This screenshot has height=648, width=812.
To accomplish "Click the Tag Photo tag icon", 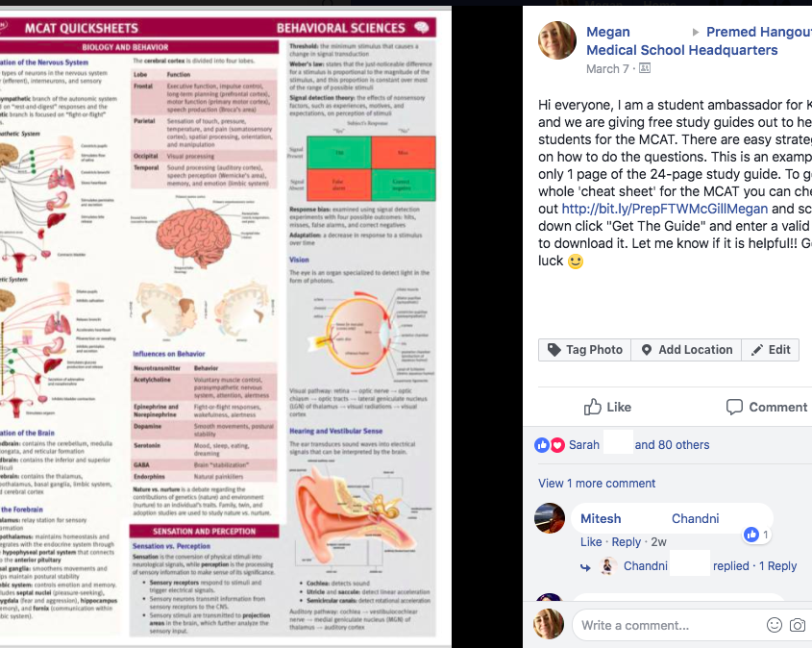I will tap(554, 350).
